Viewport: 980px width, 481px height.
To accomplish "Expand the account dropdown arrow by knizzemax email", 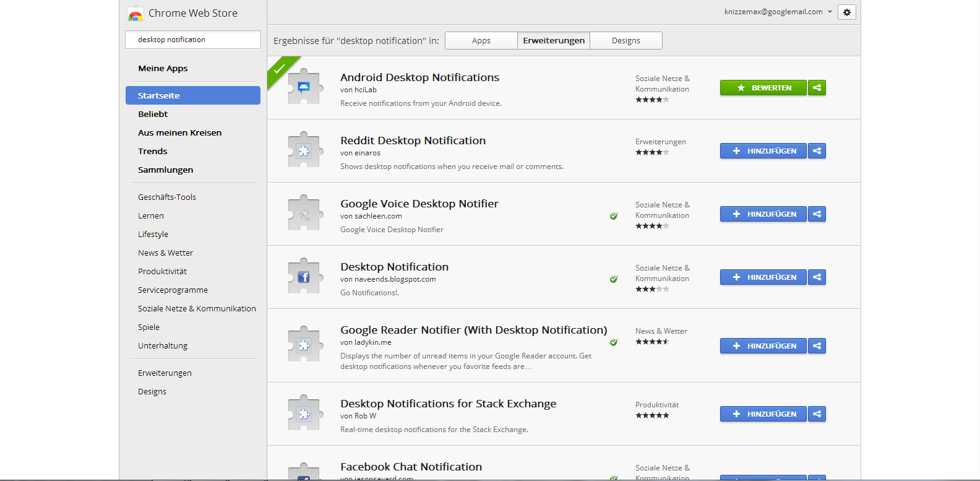I will pyautogui.click(x=830, y=12).
